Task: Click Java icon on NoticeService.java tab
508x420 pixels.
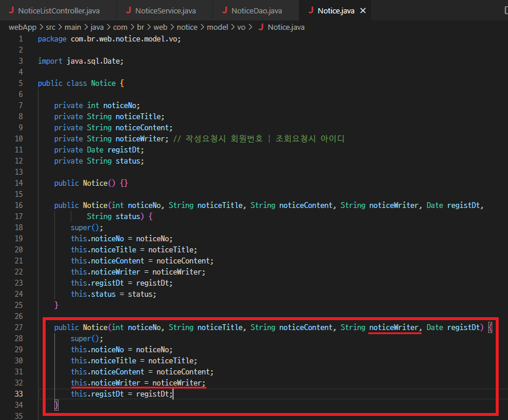Action: [129, 11]
